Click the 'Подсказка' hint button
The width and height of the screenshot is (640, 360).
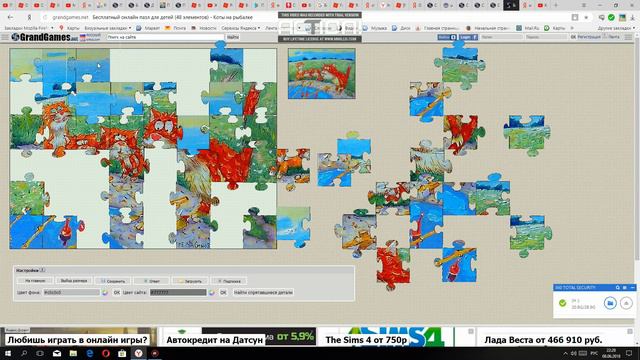point(229,281)
